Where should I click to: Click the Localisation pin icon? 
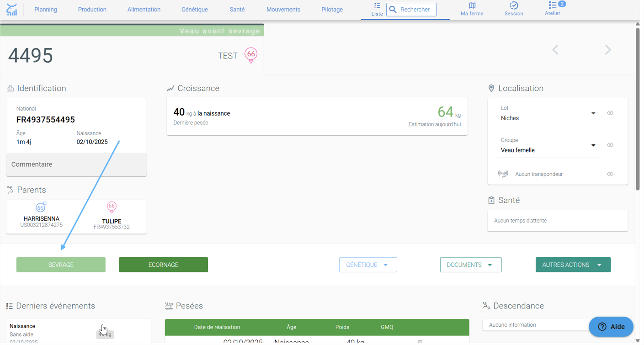tap(491, 88)
